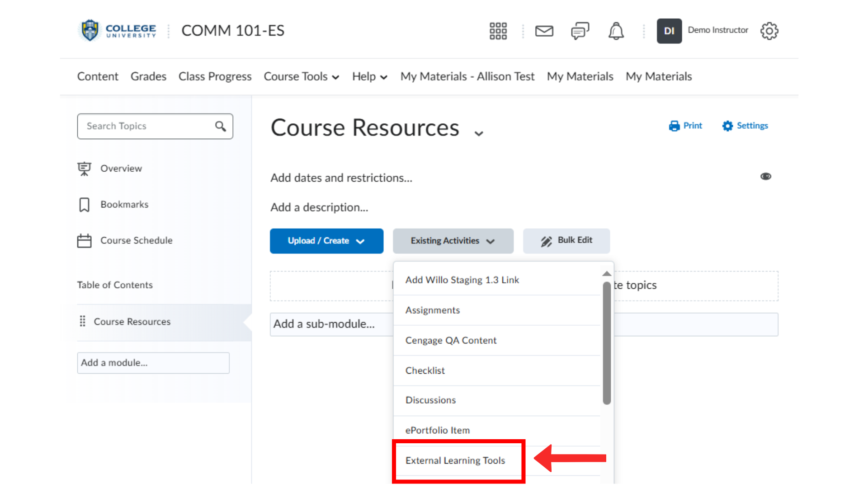Image resolution: width=868 pixels, height=488 pixels.
Task: Click the Settings link
Action: [x=745, y=126]
